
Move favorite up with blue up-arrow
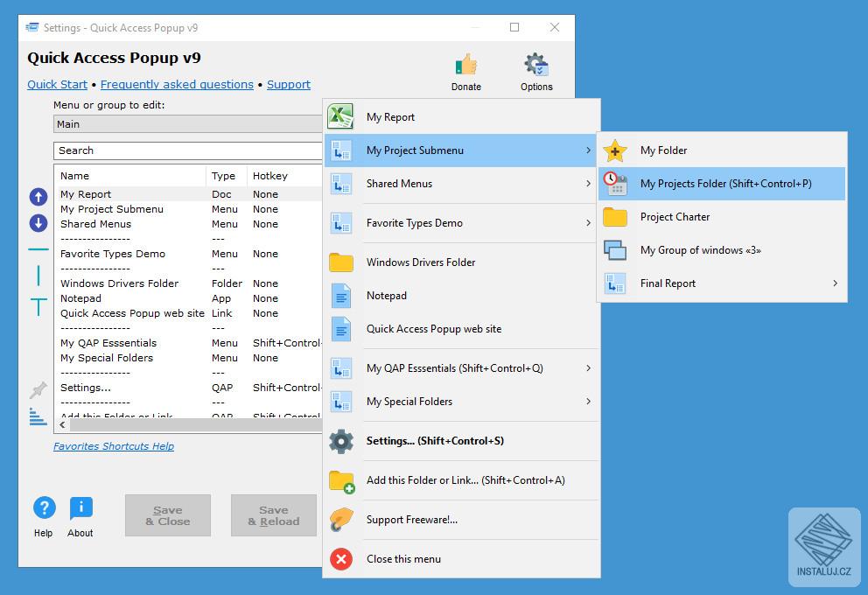click(x=38, y=197)
